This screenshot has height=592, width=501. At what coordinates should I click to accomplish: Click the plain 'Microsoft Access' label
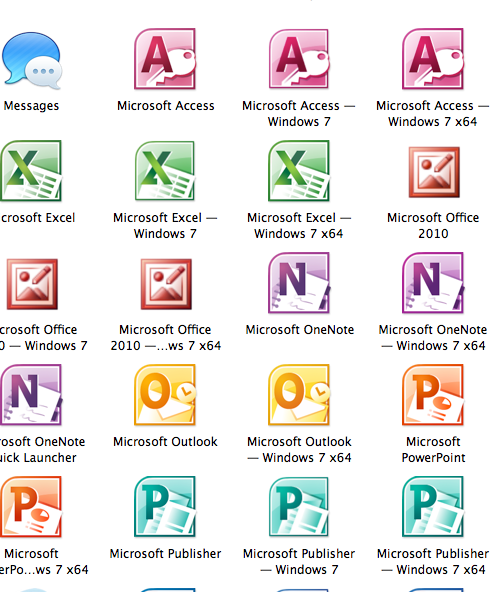coord(166,106)
